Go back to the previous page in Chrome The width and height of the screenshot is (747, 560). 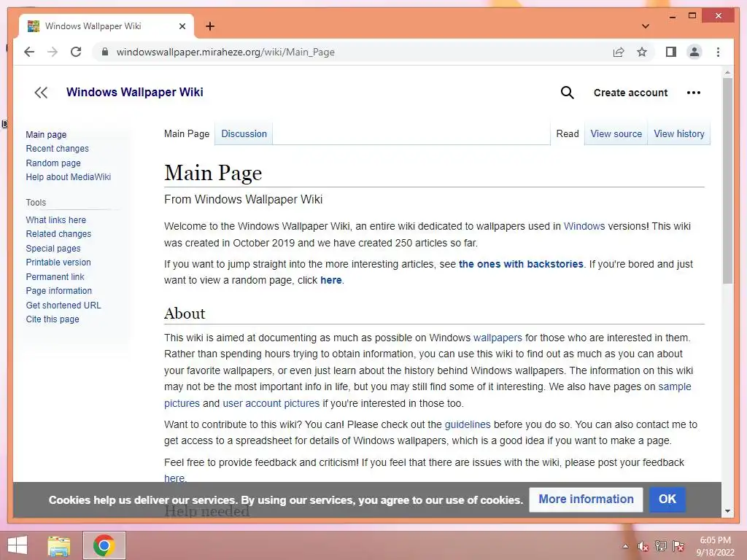[x=29, y=52]
